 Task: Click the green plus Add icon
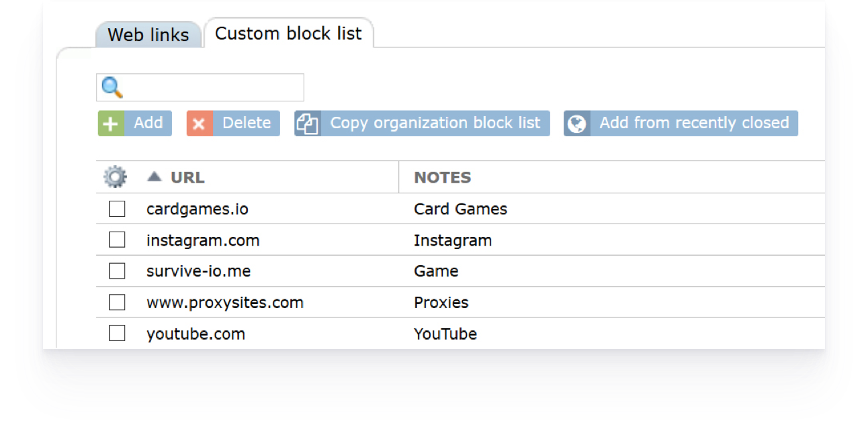tap(112, 124)
